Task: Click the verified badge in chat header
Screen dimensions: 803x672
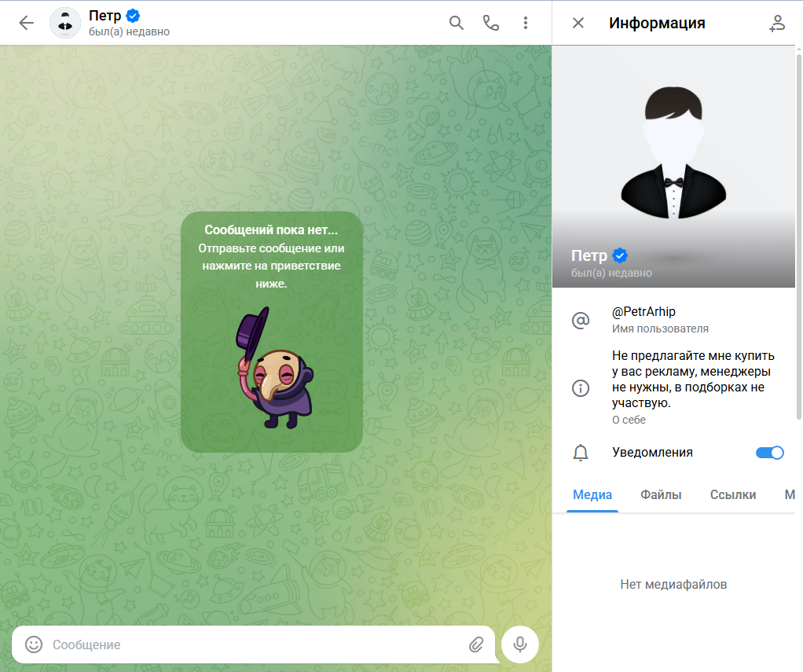Action: click(133, 16)
